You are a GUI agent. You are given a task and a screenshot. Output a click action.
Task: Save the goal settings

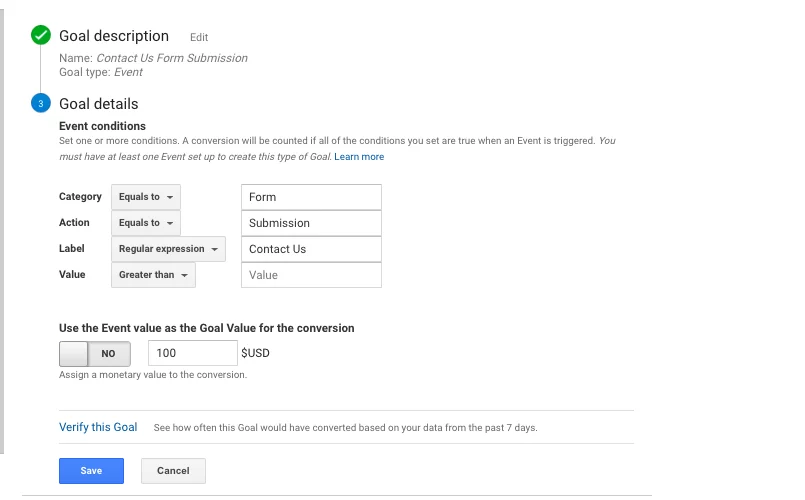[x=91, y=471]
